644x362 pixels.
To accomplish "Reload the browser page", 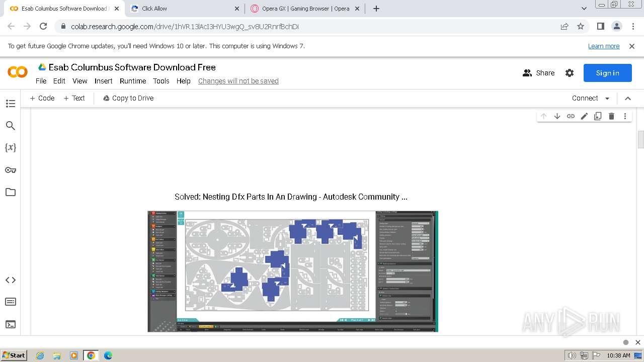I will pos(43,26).
